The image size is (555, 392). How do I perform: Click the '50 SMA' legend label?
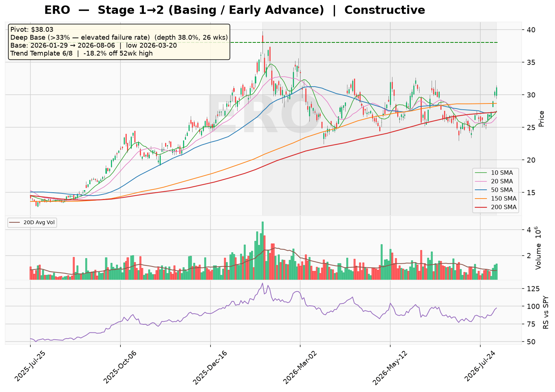click(502, 190)
